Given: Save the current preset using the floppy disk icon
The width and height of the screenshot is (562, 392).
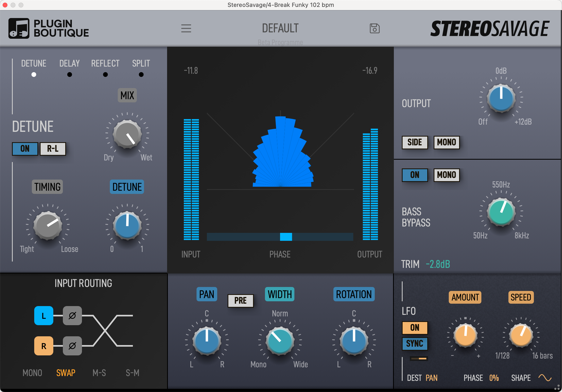Looking at the screenshot, I should coord(375,28).
